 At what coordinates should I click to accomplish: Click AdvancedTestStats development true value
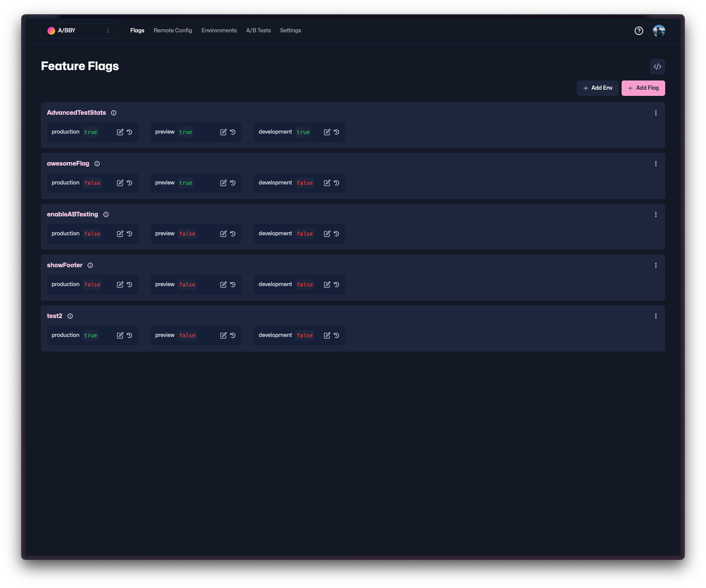point(303,132)
